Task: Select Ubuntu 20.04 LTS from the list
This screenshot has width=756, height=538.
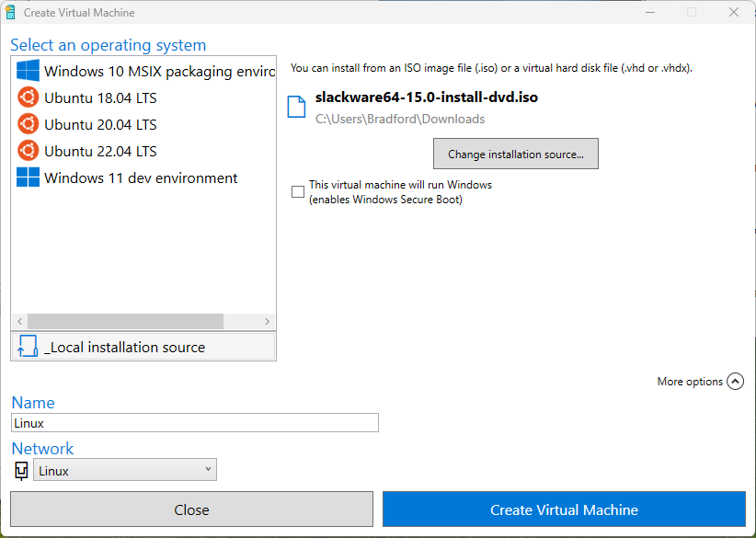Action: [x=143, y=124]
